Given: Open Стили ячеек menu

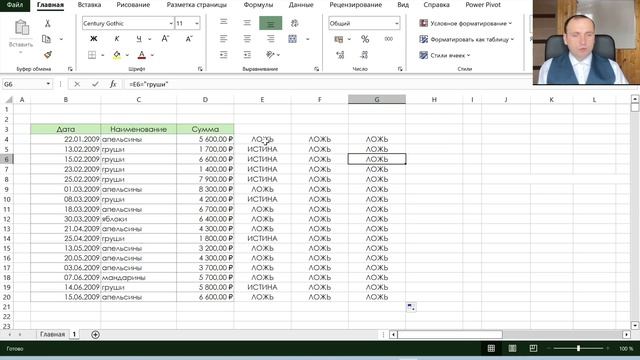Looking at the screenshot, I should [x=445, y=55].
